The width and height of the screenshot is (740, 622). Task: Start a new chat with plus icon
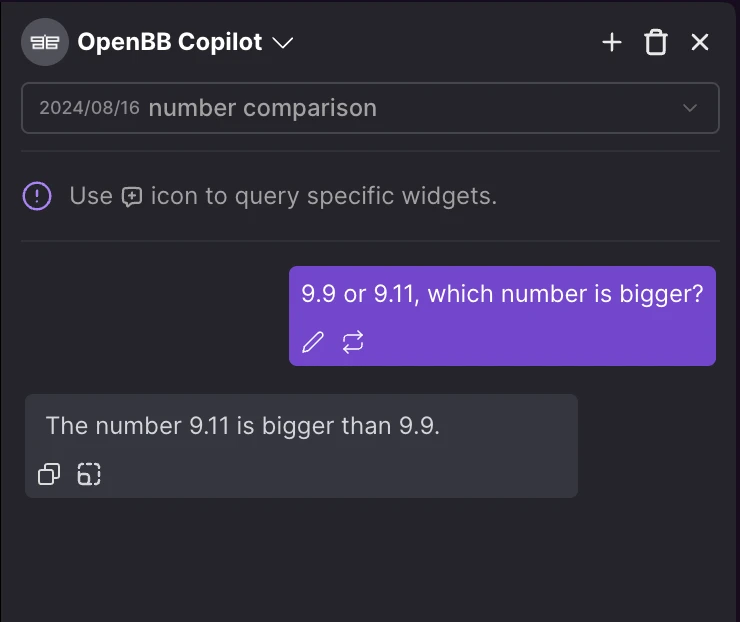click(611, 42)
